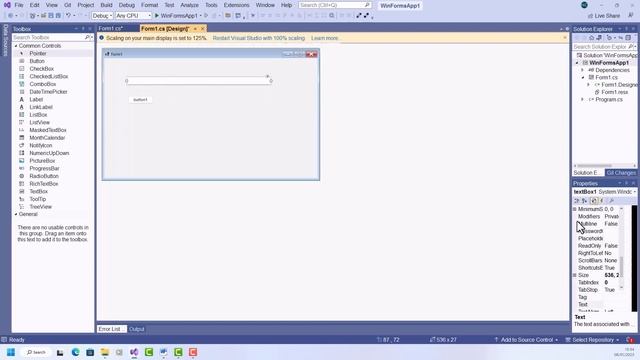This screenshot has width=640, height=360.
Task: Click the main Search (Ctrl+Q) box
Action: pyautogui.click(x=335, y=5)
